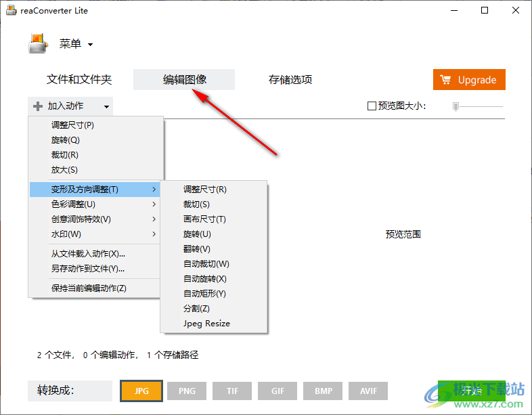Select 裁切(R) menu item
The image size is (532, 415).
(x=94, y=155)
